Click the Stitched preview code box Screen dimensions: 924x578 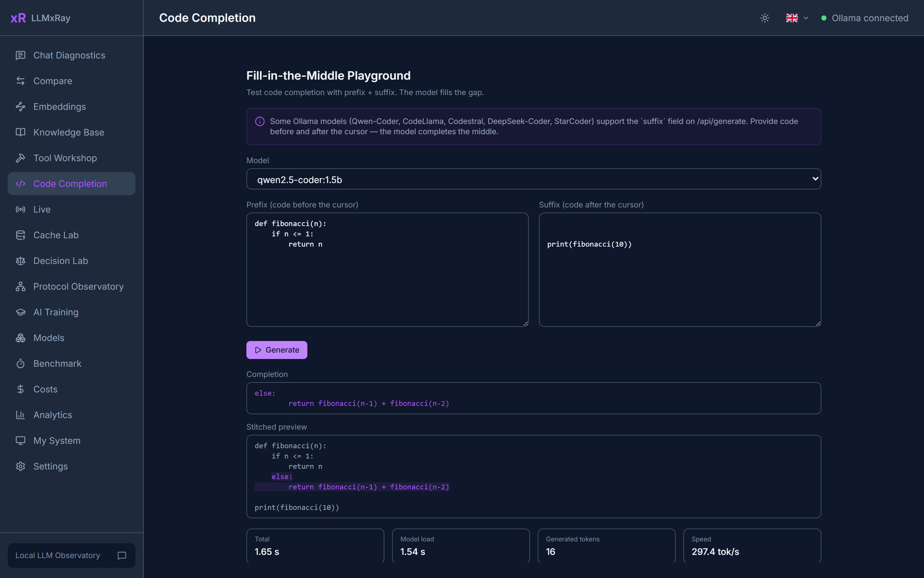[x=534, y=476]
